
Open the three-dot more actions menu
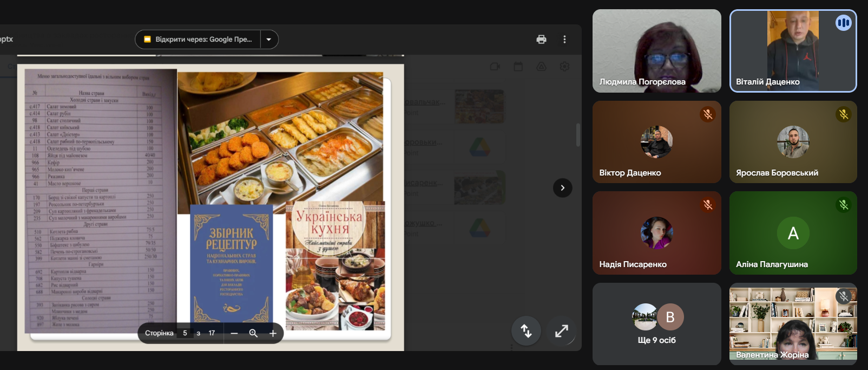tap(564, 40)
